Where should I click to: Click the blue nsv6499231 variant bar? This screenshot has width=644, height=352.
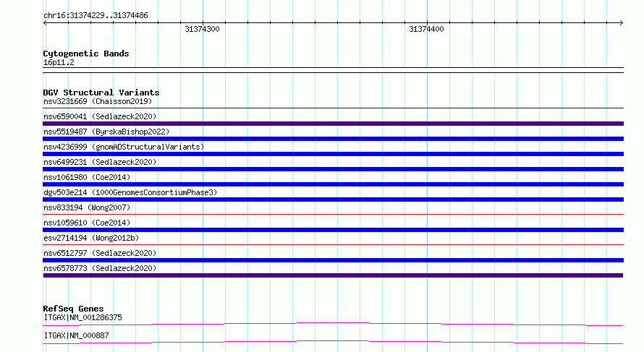(333, 169)
